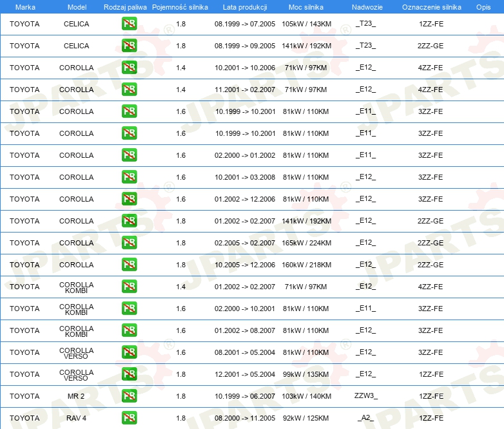Click the fuel icon in the Corolla Kombi 1.4 row
This screenshot has width=504, height=429.
(x=129, y=286)
